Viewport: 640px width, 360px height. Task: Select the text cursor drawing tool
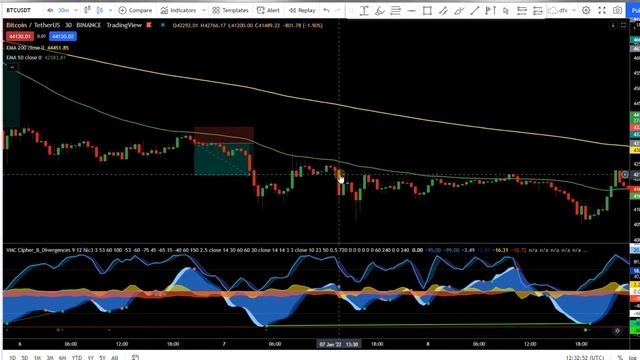pyautogui.click(x=364, y=11)
